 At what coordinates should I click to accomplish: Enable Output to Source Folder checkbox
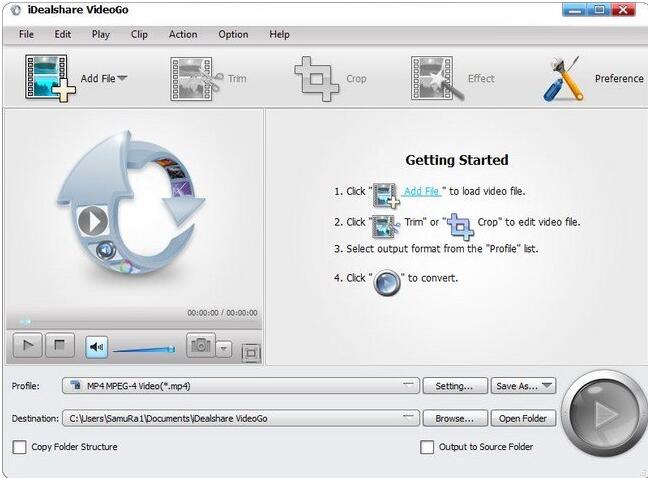click(x=427, y=447)
